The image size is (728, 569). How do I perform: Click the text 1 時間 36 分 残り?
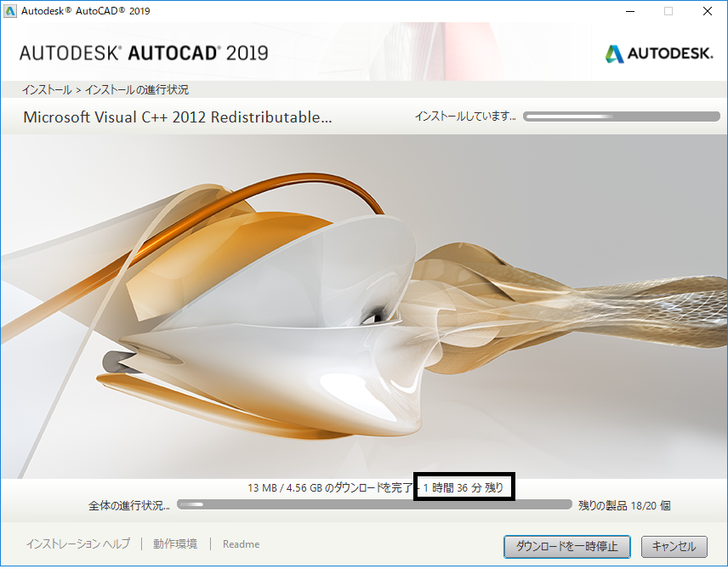[x=464, y=487]
